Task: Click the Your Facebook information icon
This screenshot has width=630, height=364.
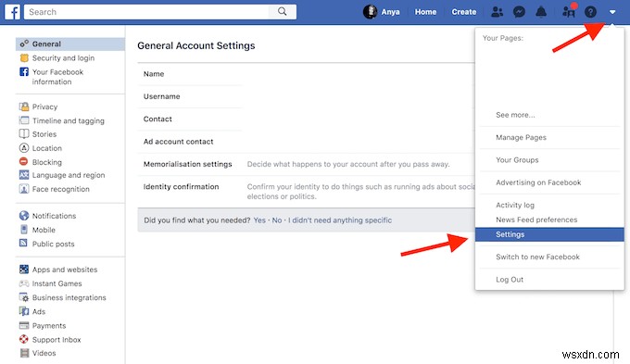Action: pyautogui.click(x=24, y=72)
